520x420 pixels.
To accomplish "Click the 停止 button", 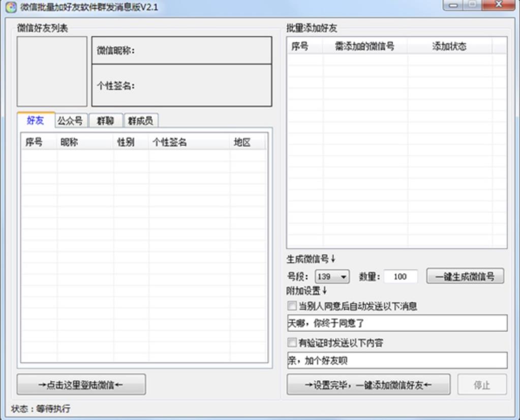I will click(x=482, y=384).
